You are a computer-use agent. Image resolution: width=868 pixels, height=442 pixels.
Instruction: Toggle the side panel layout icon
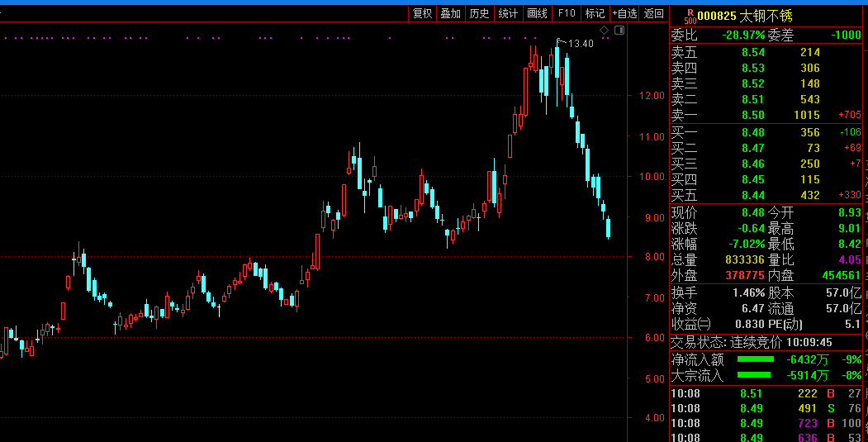point(619,30)
